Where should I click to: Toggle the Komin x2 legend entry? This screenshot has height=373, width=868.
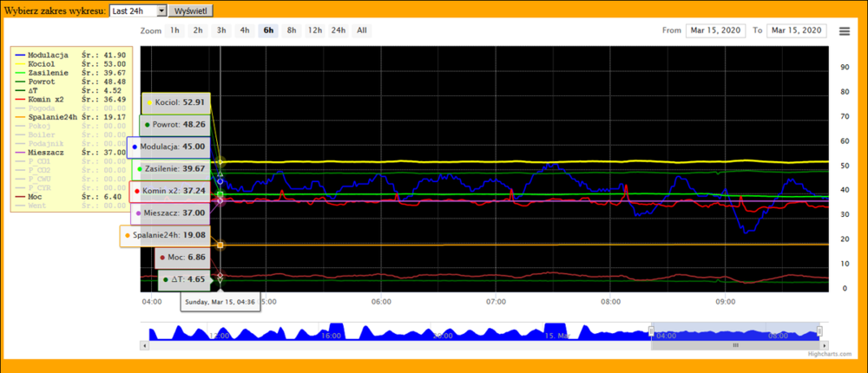45,100
